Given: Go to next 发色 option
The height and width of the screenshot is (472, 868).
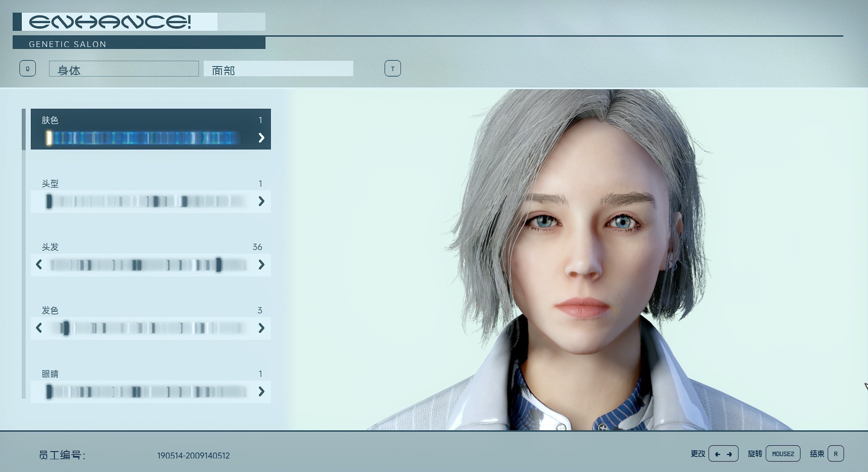Looking at the screenshot, I should pyautogui.click(x=261, y=328).
